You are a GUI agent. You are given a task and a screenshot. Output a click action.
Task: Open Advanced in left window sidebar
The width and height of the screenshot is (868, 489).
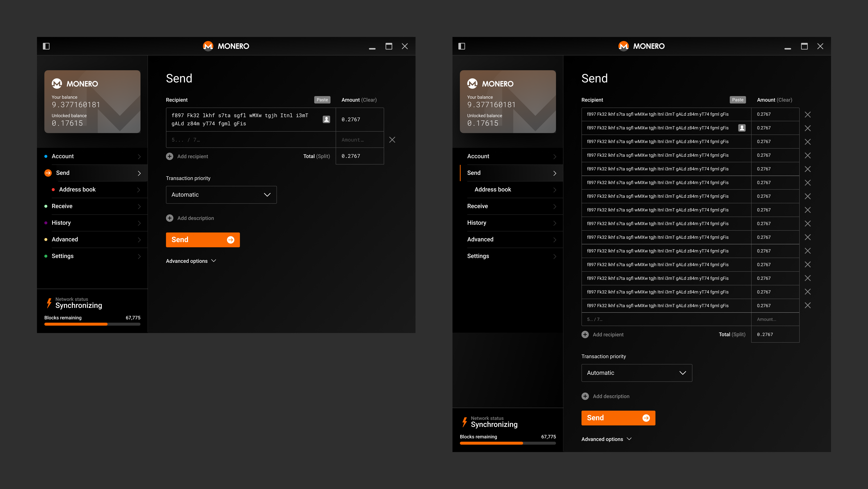point(92,239)
